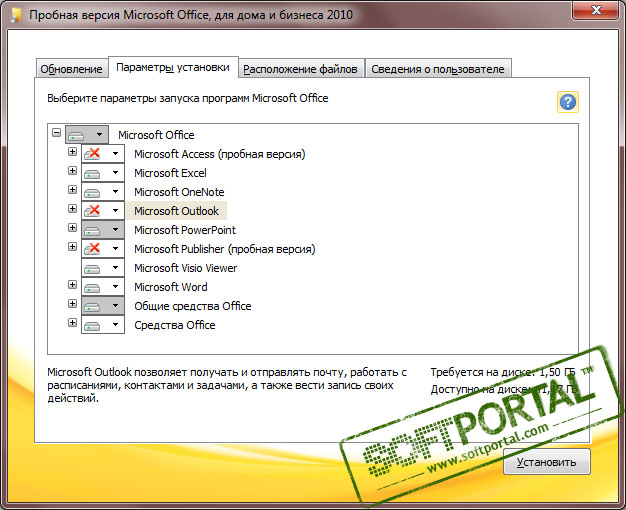Select the Средства Office label
Viewport: 626px width, 510px height.
pos(175,325)
